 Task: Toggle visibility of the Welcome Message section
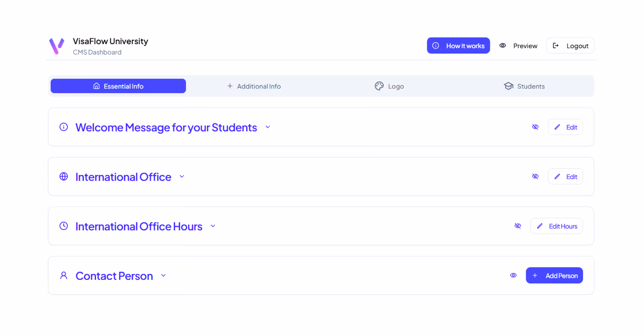click(535, 127)
